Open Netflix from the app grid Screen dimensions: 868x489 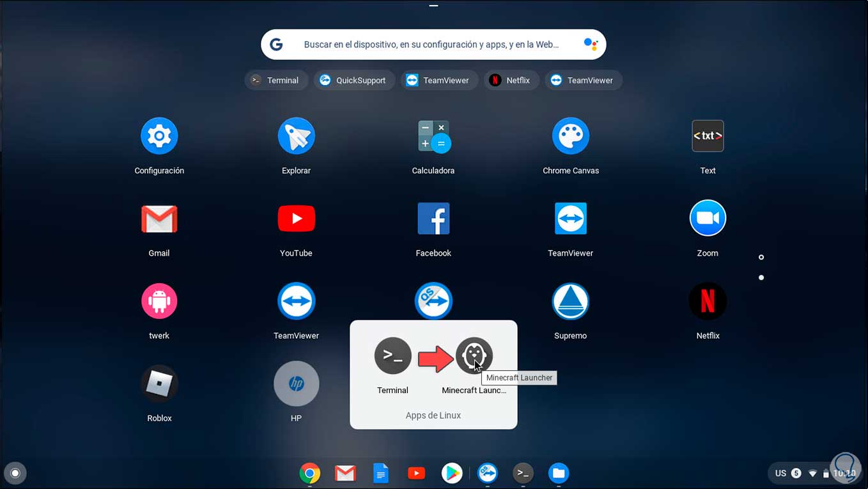click(708, 301)
